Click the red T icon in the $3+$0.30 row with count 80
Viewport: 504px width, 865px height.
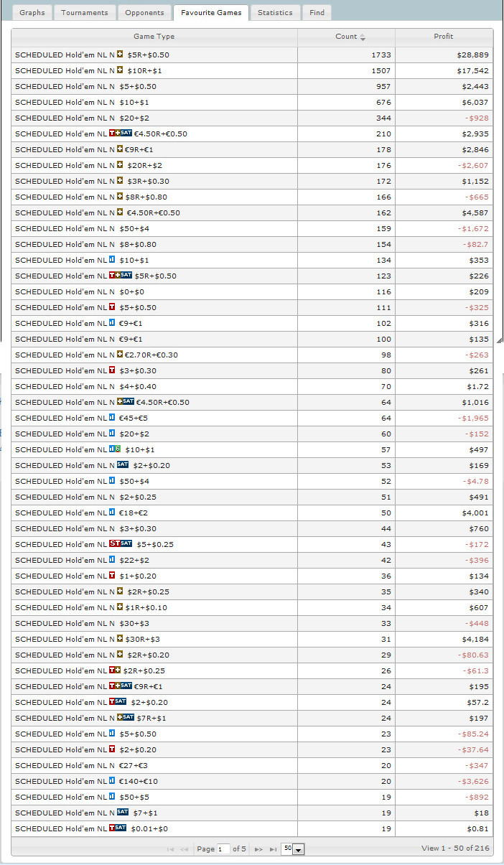point(112,370)
